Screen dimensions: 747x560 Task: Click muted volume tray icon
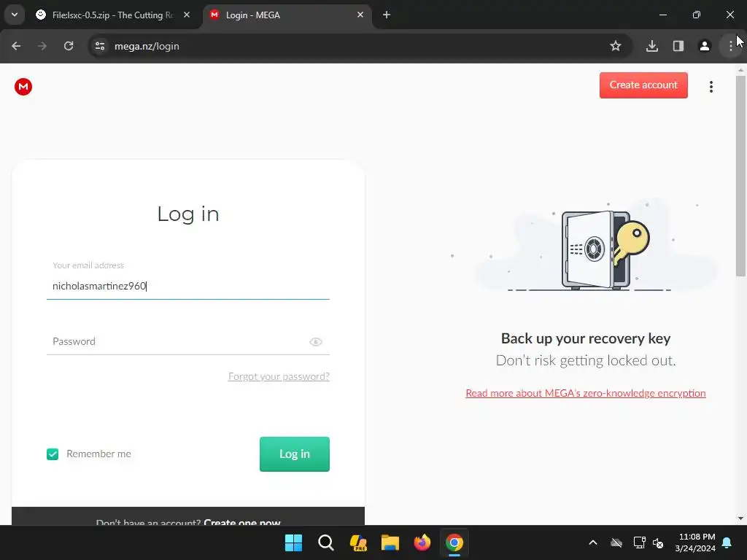pos(659,542)
